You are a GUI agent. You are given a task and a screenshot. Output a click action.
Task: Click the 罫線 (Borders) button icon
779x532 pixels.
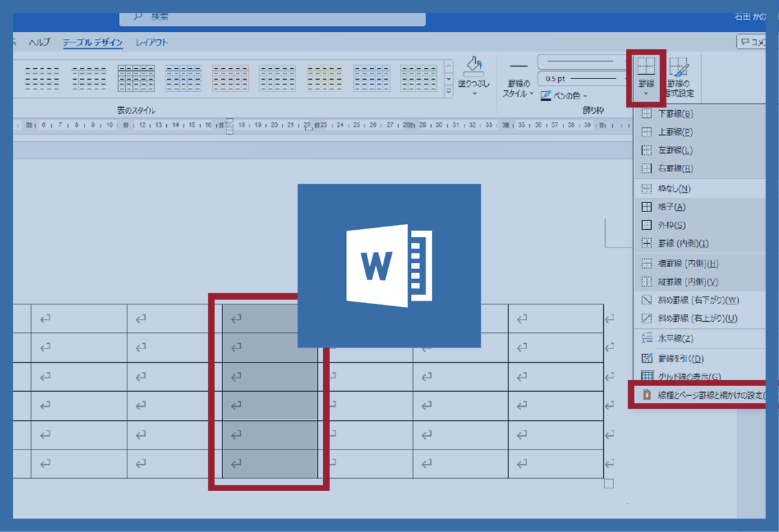tap(646, 67)
